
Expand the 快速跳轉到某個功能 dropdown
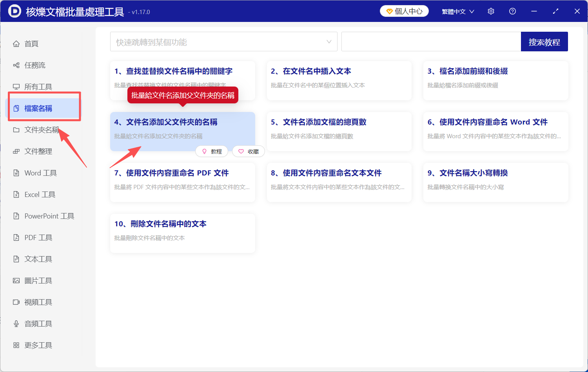pos(223,41)
